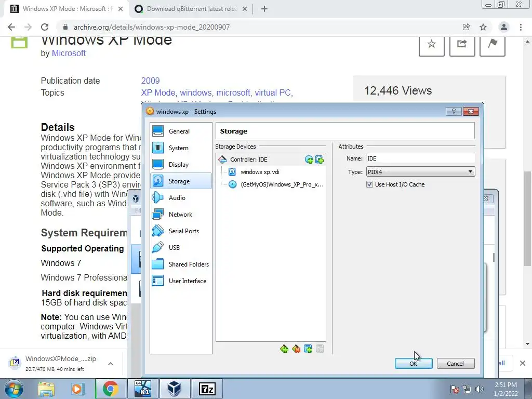Click add optical drive icon on IDE controller
Screen dimensions: 532x399
pyautogui.click(x=309, y=159)
